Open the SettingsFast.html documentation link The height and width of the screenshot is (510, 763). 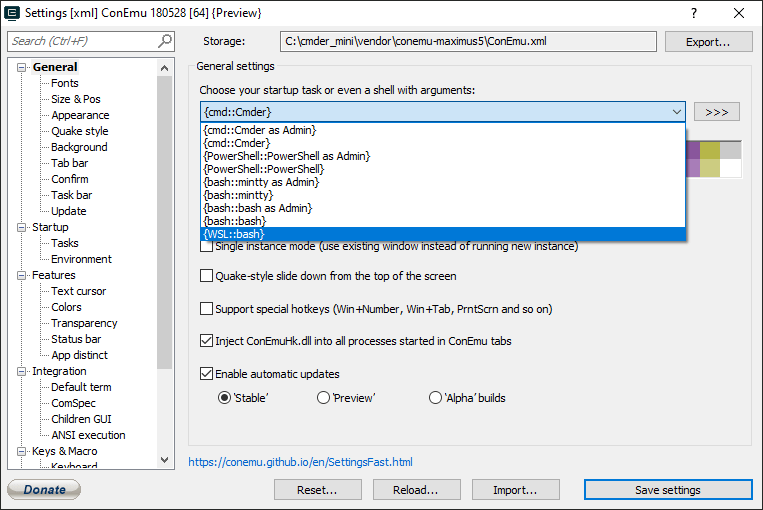tap(300, 462)
